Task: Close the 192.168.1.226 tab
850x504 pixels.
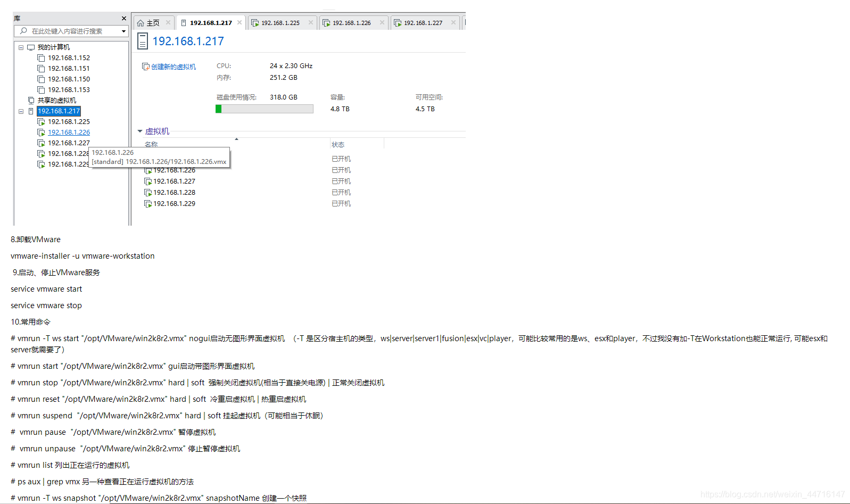Action: 382,22
